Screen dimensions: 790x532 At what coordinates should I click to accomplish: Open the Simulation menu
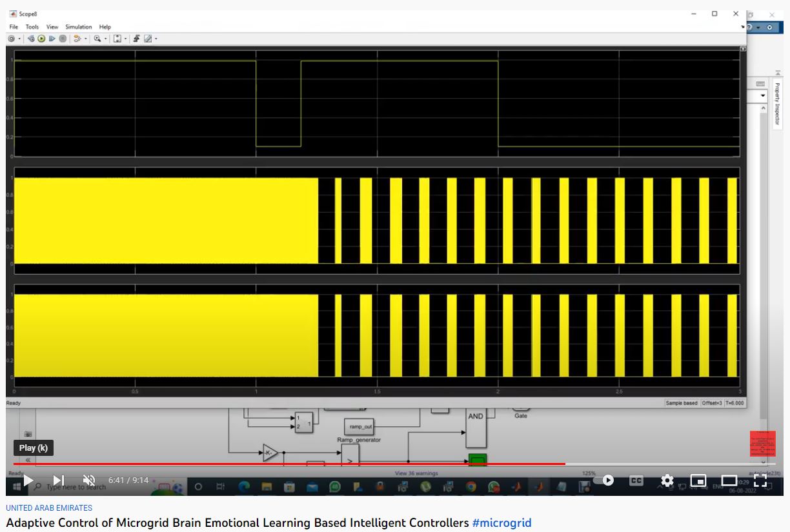tap(78, 27)
